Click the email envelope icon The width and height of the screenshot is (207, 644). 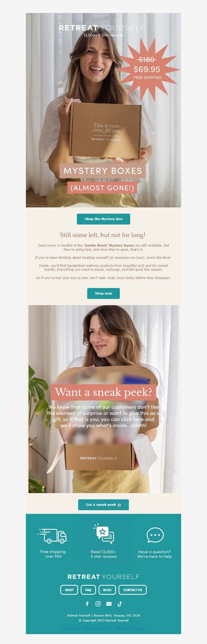point(109,604)
